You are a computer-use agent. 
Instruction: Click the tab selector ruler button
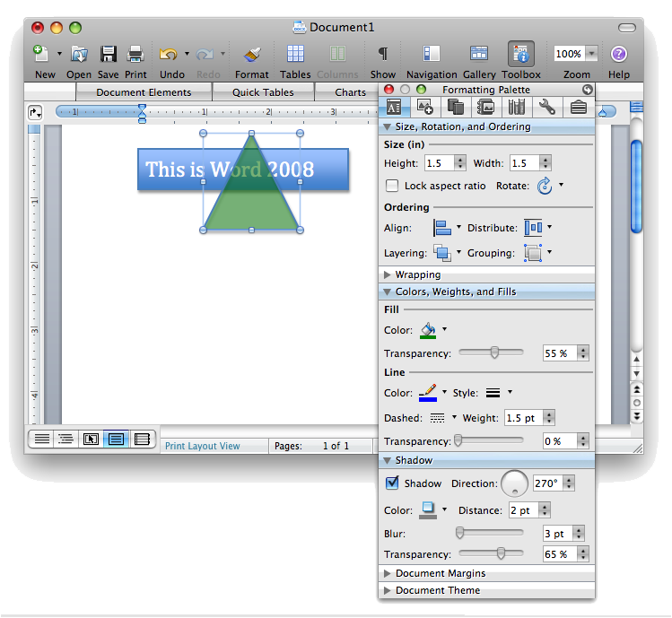tap(35, 113)
